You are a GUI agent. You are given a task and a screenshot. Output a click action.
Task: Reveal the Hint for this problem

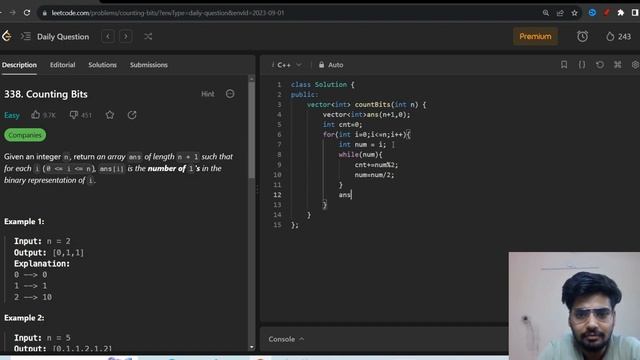(x=207, y=94)
